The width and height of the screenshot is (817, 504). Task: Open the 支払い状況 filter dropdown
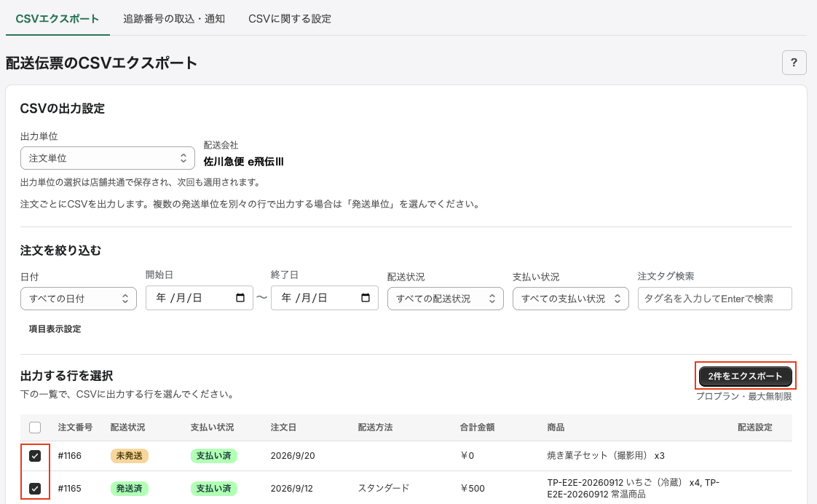[x=571, y=299]
